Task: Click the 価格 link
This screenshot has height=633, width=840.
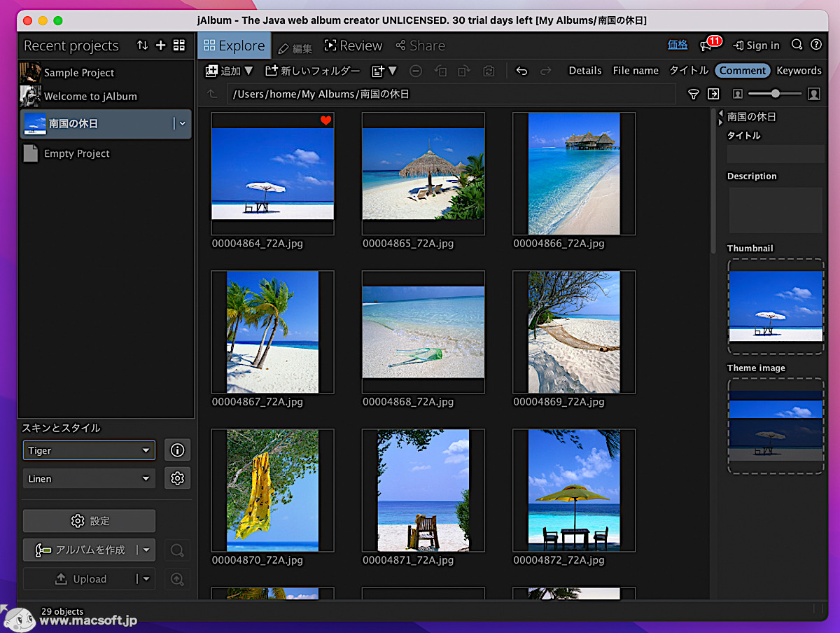Action: (677, 43)
